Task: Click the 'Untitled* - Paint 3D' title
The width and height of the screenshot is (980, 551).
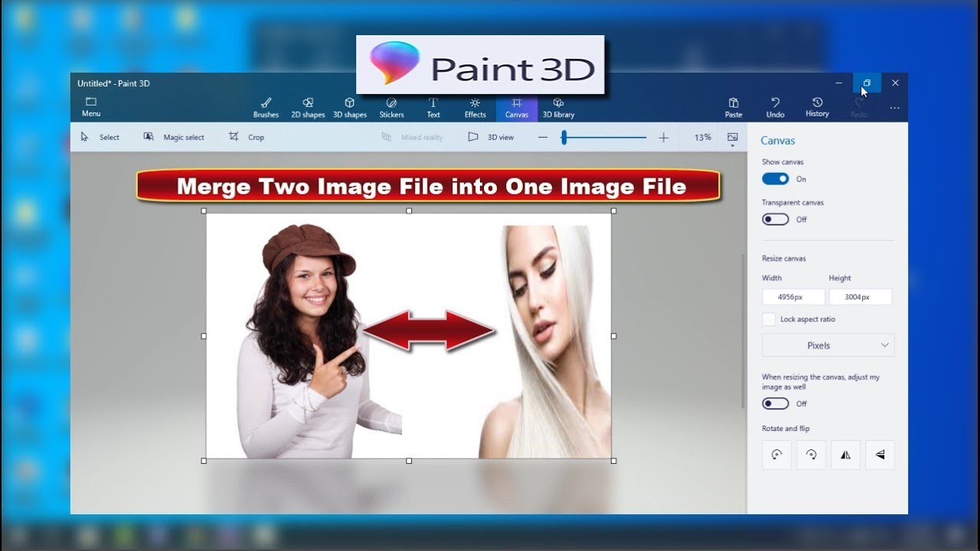Action: pyautogui.click(x=114, y=83)
